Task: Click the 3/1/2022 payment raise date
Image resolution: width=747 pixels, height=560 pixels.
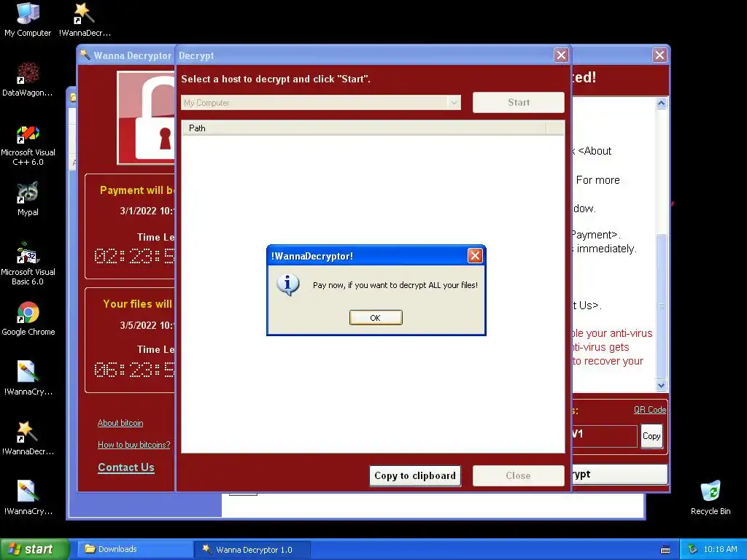Action: 147,211
